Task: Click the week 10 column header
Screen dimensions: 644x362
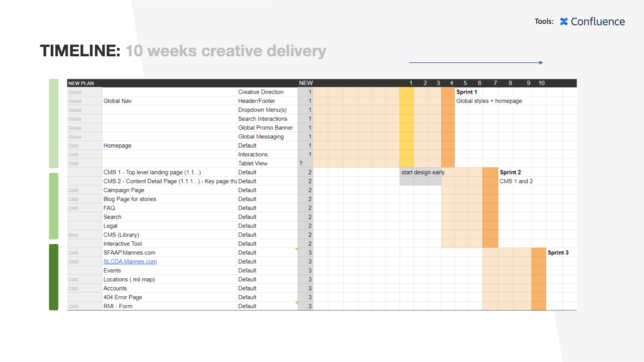Action: click(x=541, y=83)
